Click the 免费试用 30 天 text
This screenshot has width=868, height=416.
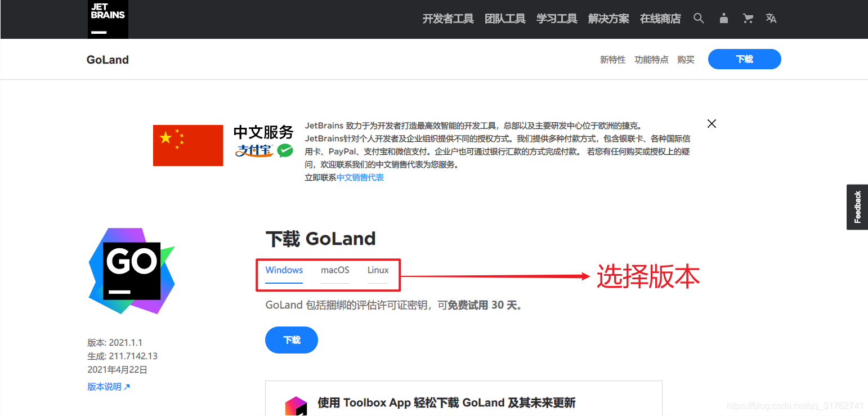(482, 306)
